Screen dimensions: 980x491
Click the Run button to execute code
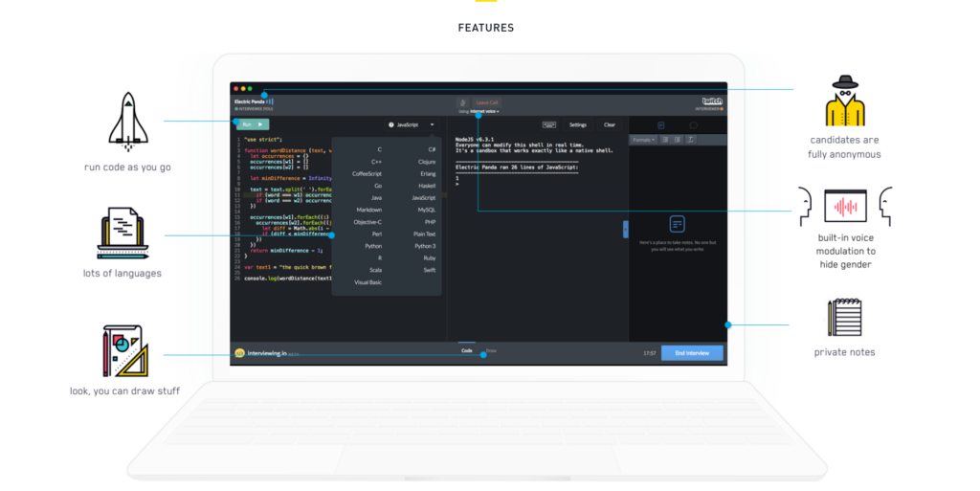click(x=253, y=124)
